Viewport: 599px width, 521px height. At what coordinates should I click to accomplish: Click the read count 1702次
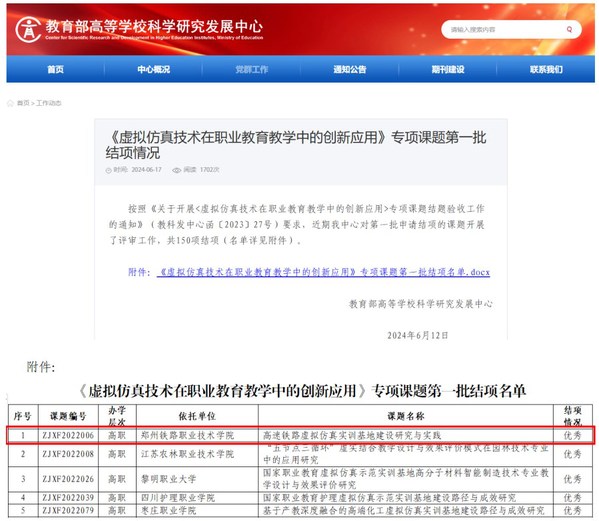point(210,170)
